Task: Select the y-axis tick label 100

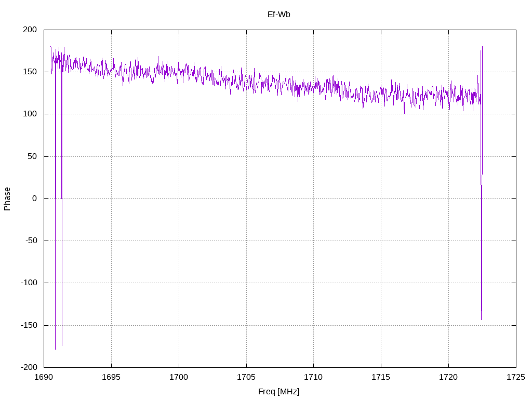Action: [30, 114]
